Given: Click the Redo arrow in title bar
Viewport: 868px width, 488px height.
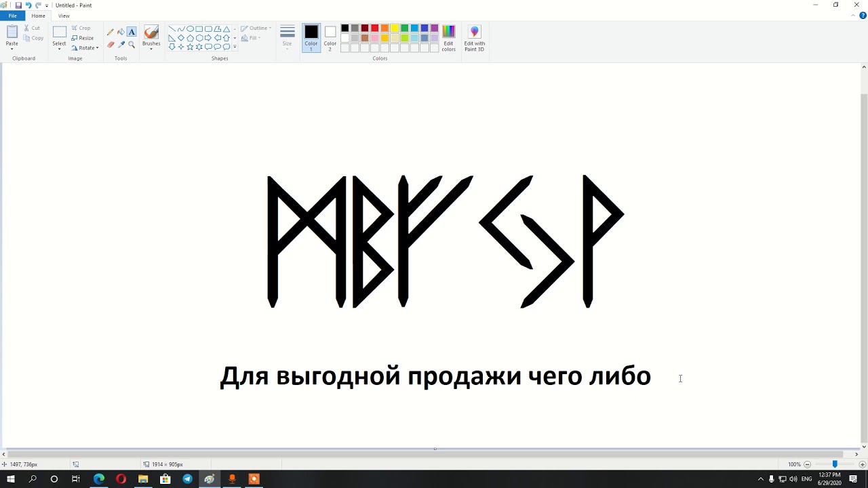Looking at the screenshot, I should [39, 5].
